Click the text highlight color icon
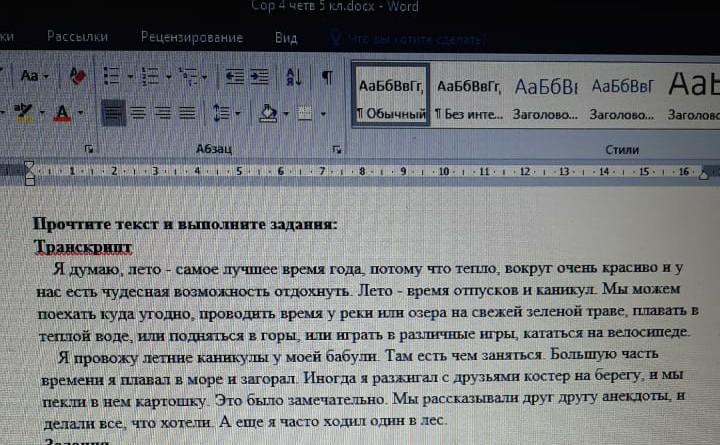720x445 pixels. 23,112
